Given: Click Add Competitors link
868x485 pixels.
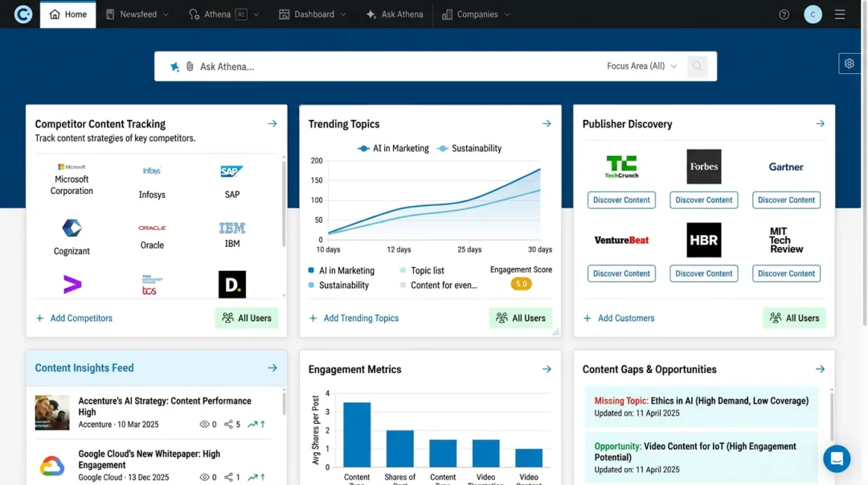Looking at the screenshot, I should (74, 319).
